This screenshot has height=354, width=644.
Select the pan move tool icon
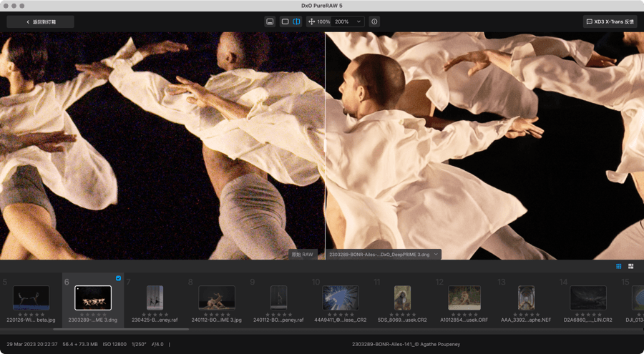(x=311, y=21)
